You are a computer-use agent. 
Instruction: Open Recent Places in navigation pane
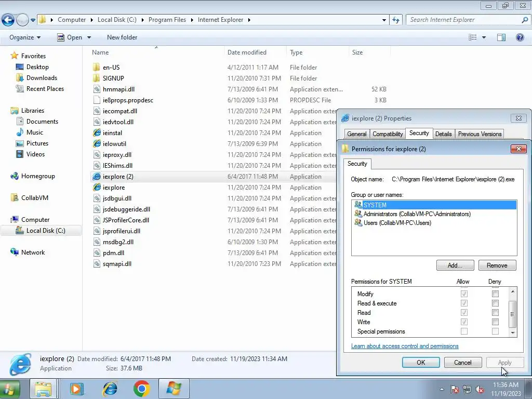coord(45,88)
